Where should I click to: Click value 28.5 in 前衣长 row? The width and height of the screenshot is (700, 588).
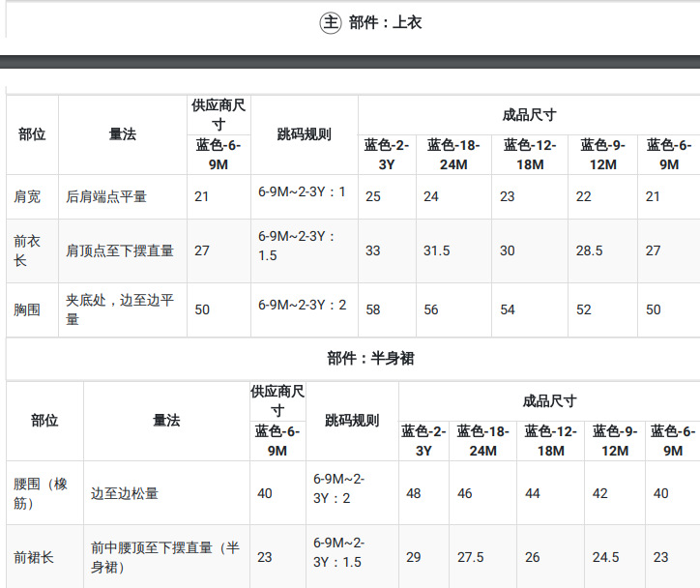(x=589, y=250)
